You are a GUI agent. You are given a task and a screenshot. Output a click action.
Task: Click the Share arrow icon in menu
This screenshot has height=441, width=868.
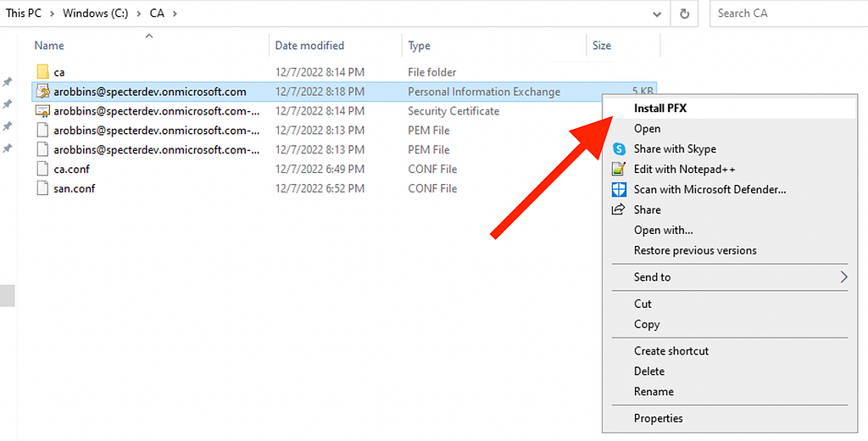point(618,209)
